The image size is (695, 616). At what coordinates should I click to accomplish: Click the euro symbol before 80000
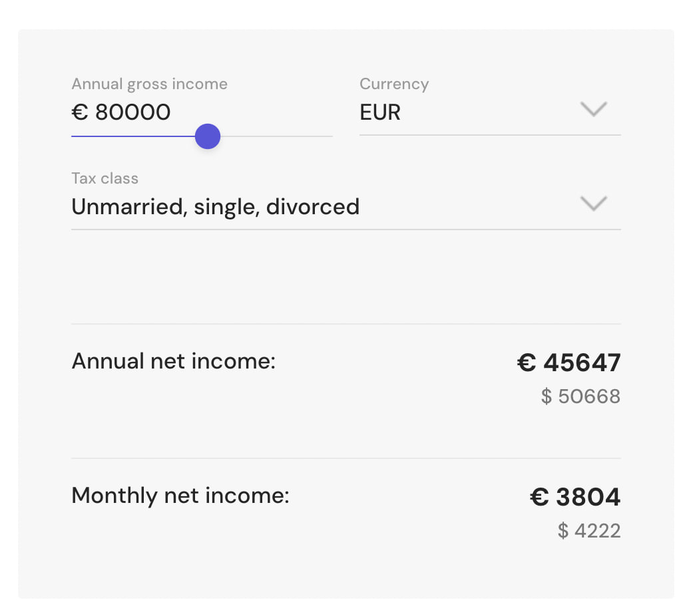point(80,112)
